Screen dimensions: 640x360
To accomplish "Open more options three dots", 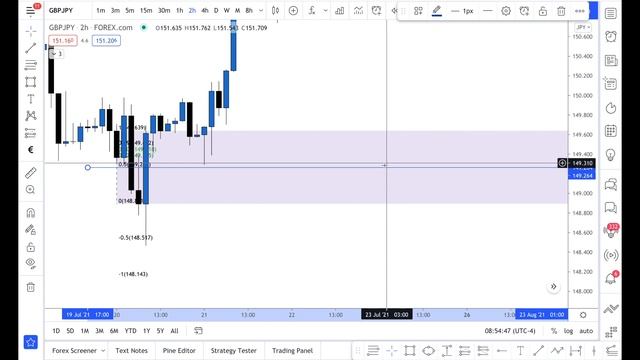I will (x=580, y=11).
